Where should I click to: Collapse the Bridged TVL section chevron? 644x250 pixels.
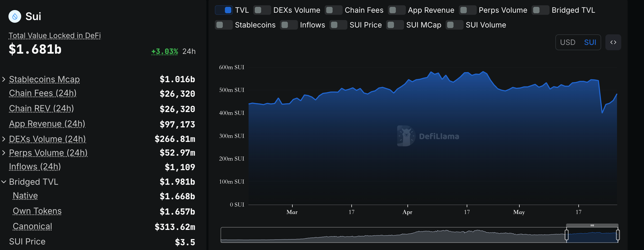coord(4,182)
